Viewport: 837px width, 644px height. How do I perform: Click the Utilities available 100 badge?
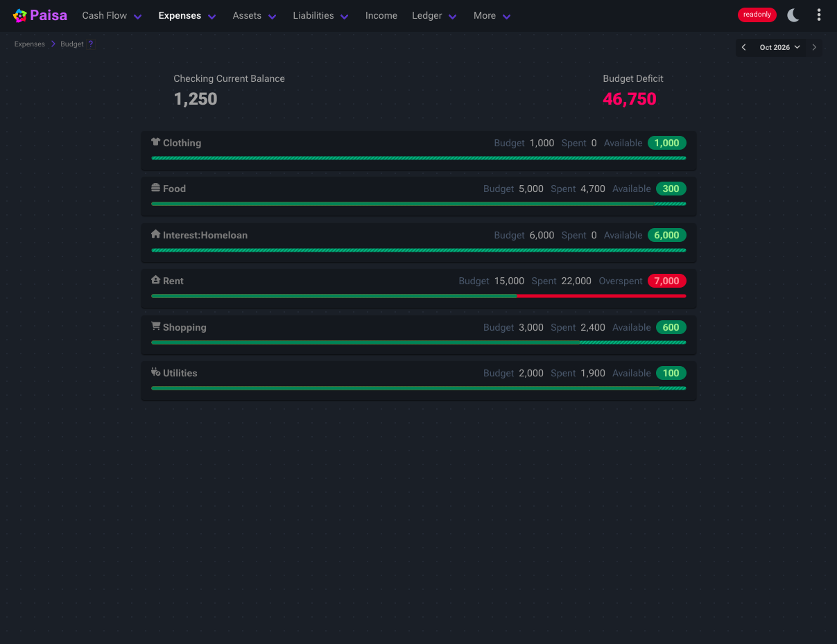coord(671,373)
